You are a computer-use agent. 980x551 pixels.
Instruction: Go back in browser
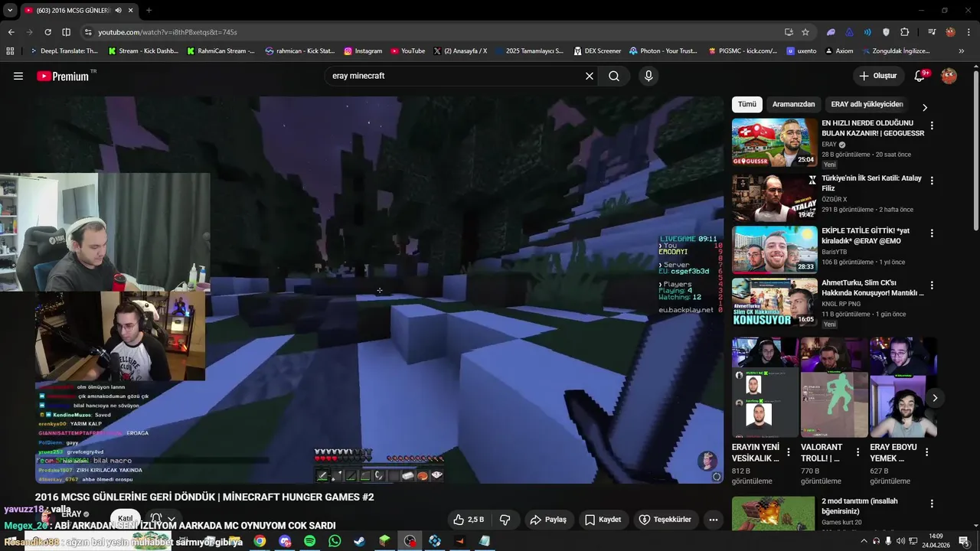click(11, 32)
